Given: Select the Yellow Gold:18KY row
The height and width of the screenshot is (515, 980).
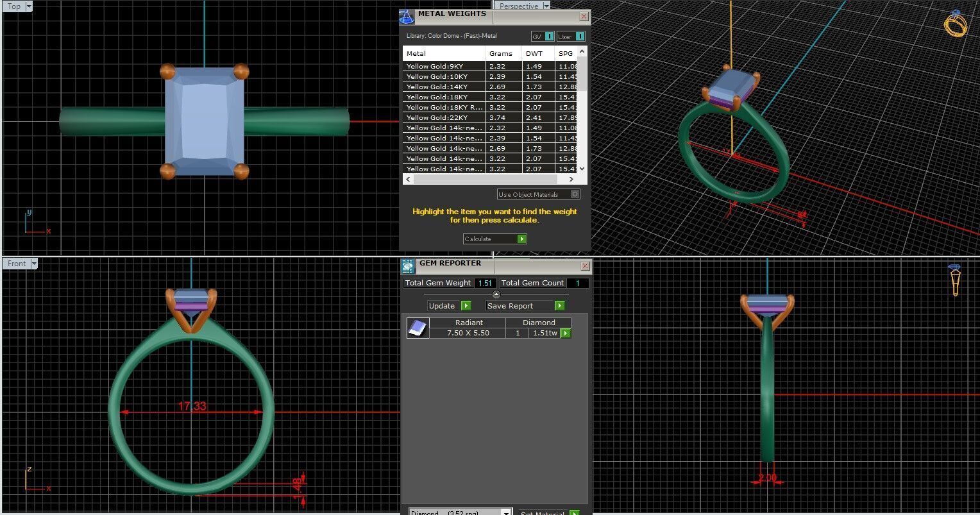Looking at the screenshot, I should click(x=490, y=97).
